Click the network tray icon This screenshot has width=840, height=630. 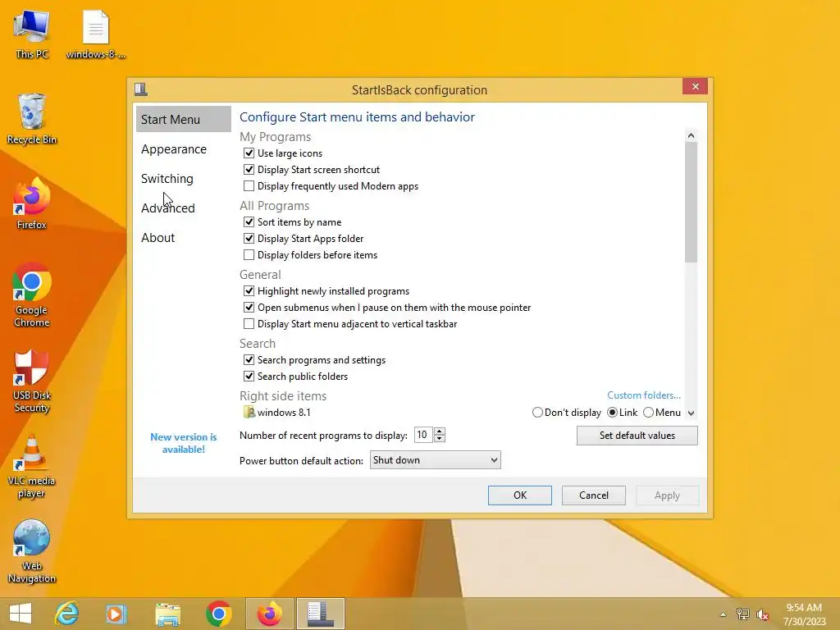(x=742, y=614)
